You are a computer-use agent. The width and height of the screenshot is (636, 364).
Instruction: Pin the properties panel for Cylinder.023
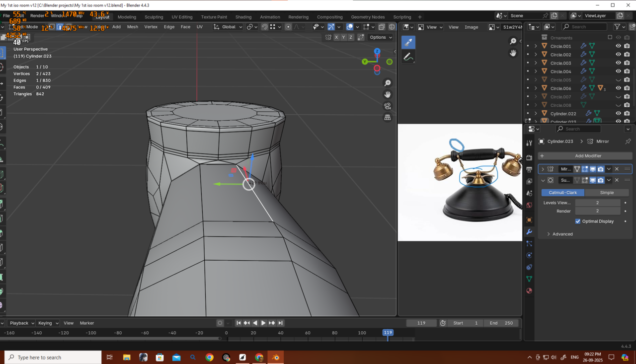[x=628, y=142]
